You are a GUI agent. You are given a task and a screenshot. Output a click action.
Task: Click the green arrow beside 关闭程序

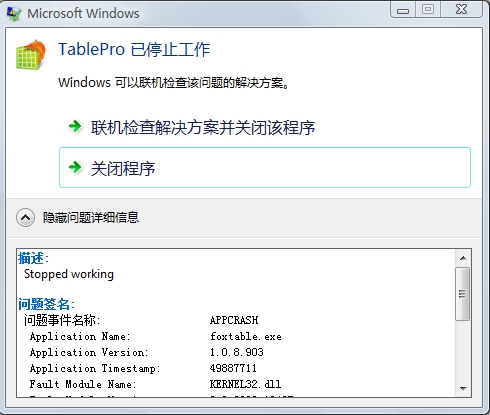point(75,167)
